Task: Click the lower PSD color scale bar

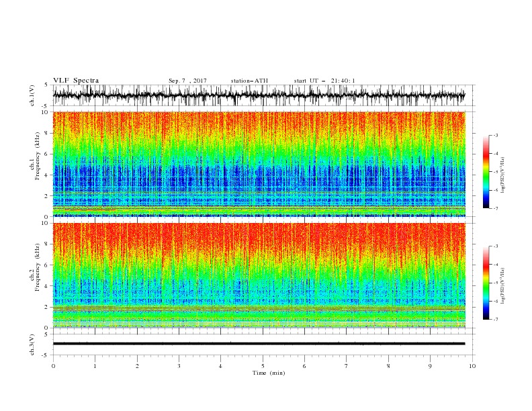Action: [486, 283]
